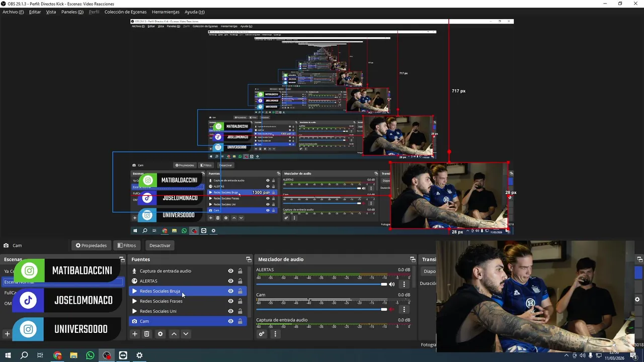Hide Captura de entrada audio source
This screenshot has width=644, height=362.
click(231, 271)
